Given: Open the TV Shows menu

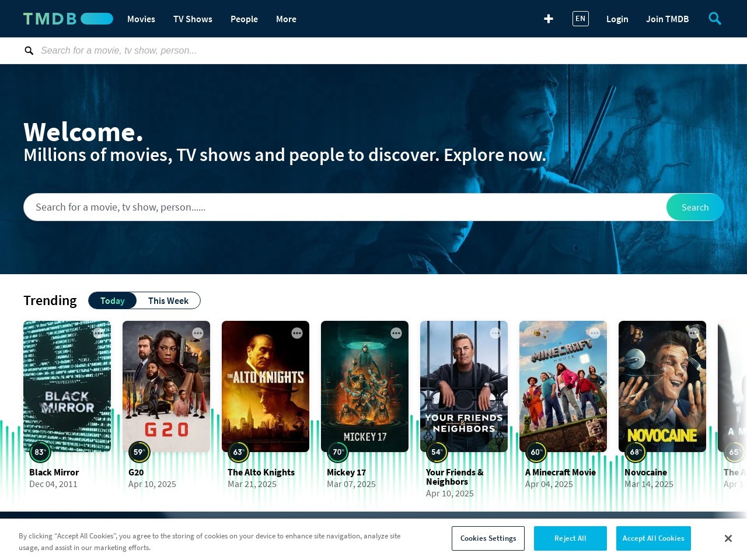Looking at the screenshot, I should (193, 19).
